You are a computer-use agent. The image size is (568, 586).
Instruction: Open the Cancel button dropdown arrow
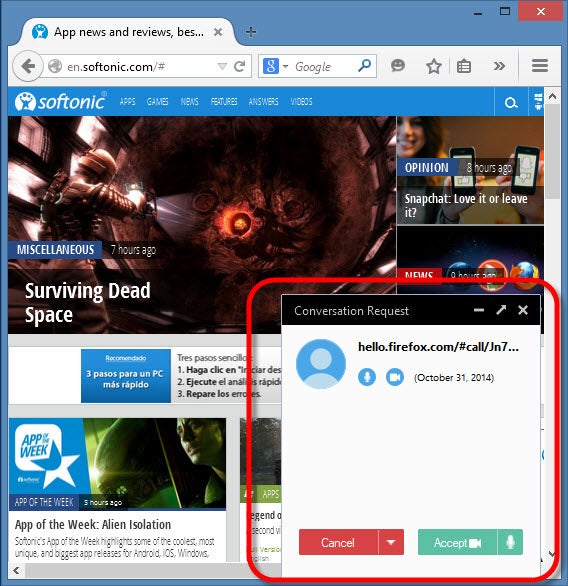(x=391, y=542)
